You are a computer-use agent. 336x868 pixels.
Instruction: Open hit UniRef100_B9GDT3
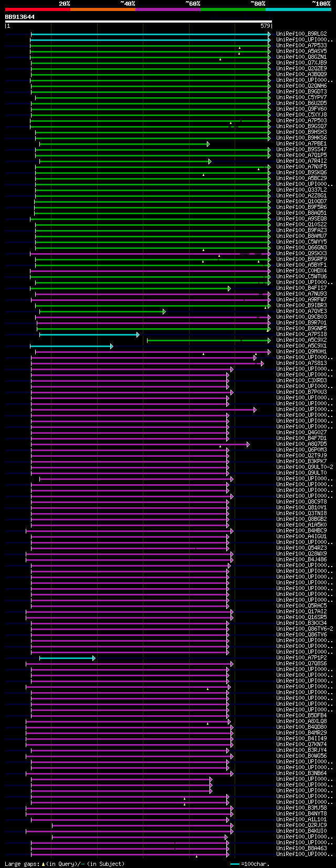301,92
